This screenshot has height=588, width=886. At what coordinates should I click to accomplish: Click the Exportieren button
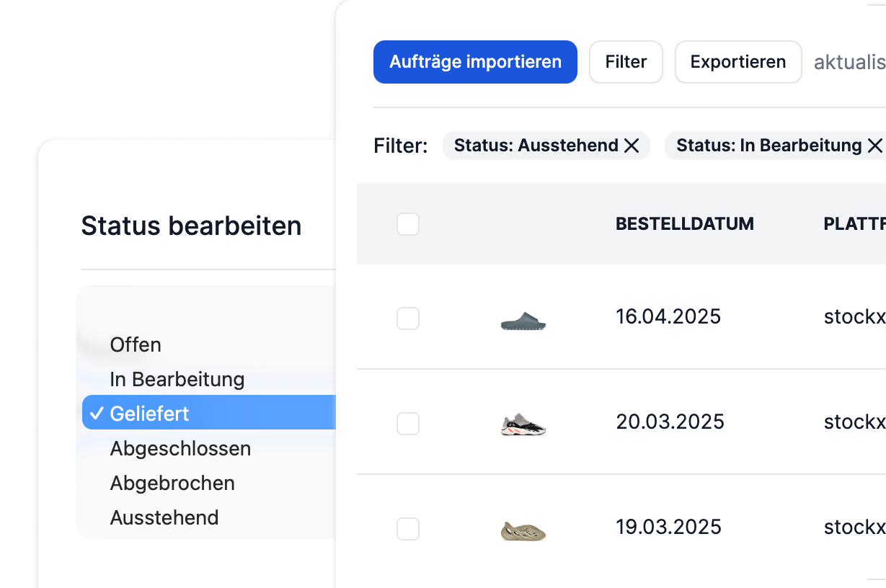pyautogui.click(x=737, y=62)
